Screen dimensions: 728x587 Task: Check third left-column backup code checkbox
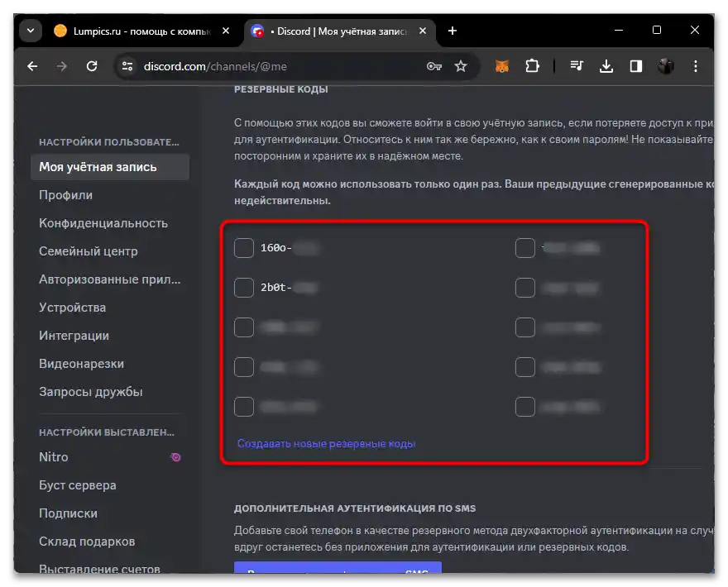pos(244,327)
